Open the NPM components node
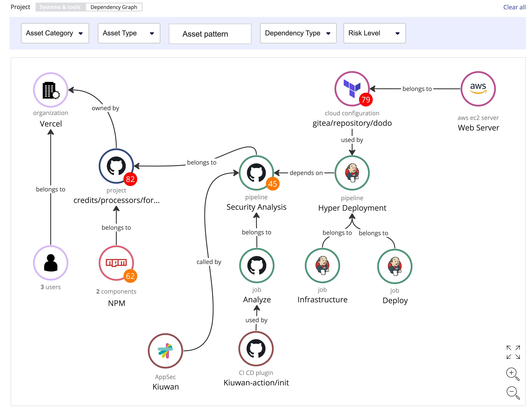 click(116, 263)
